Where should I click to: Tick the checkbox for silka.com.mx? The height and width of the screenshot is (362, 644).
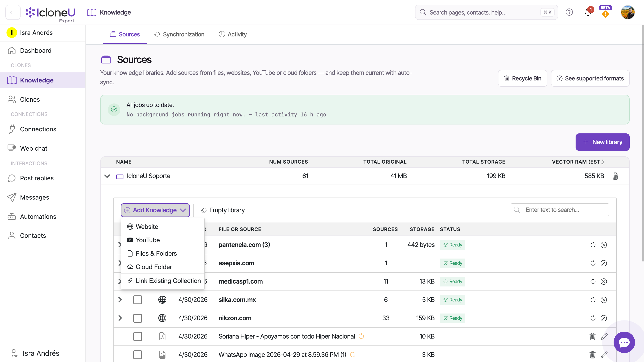(x=138, y=300)
